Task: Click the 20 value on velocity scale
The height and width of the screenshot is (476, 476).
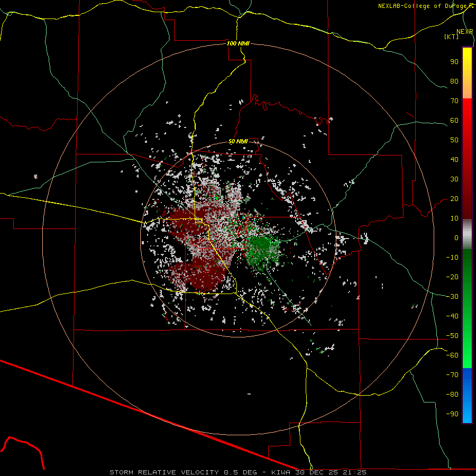Action: click(454, 199)
